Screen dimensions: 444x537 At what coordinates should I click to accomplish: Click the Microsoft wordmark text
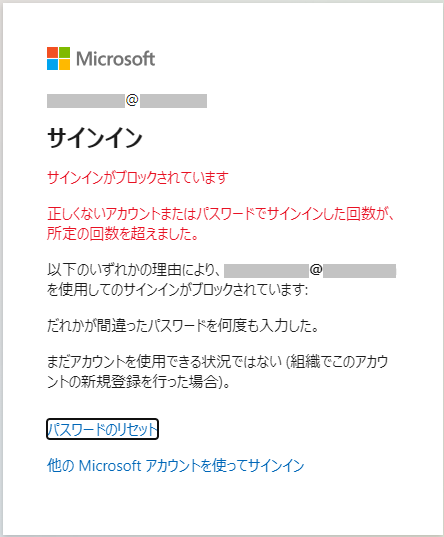[115, 59]
